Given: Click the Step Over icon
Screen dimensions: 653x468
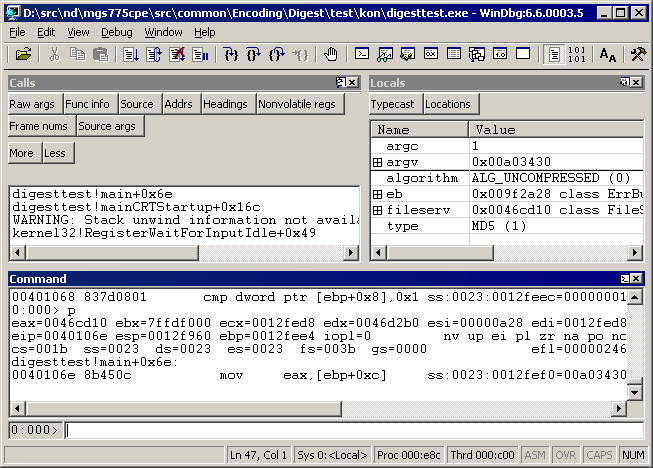Looking at the screenshot, I should tap(254, 55).
